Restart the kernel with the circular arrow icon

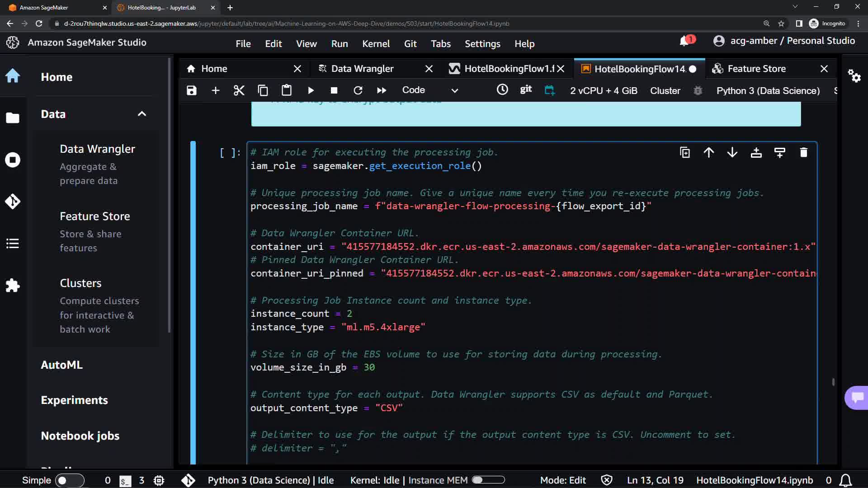click(x=358, y=90)
